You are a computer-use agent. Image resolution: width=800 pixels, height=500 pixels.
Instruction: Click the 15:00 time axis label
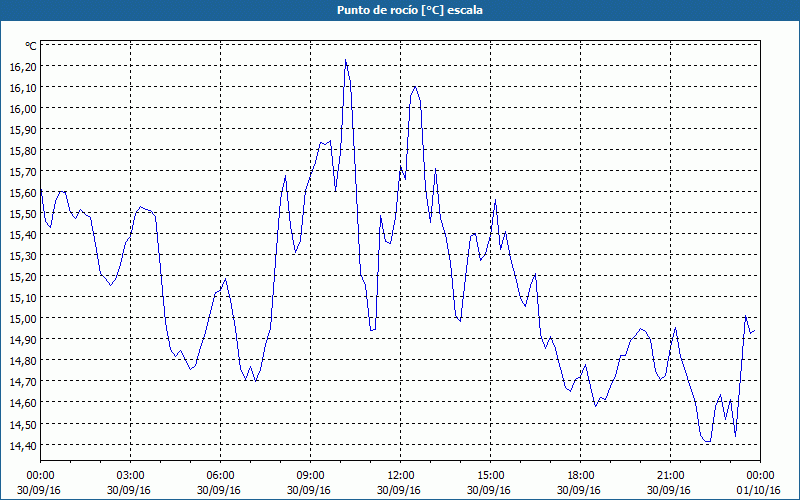coord(490,476)
